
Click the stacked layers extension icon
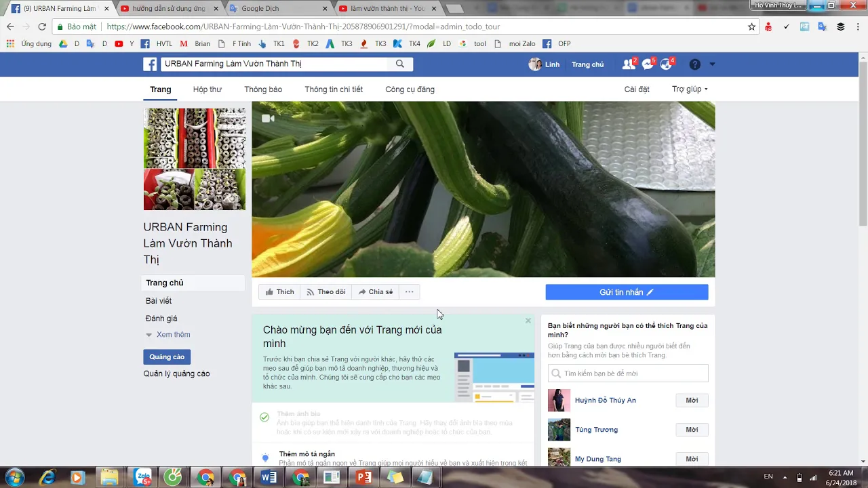coord(840,26)
